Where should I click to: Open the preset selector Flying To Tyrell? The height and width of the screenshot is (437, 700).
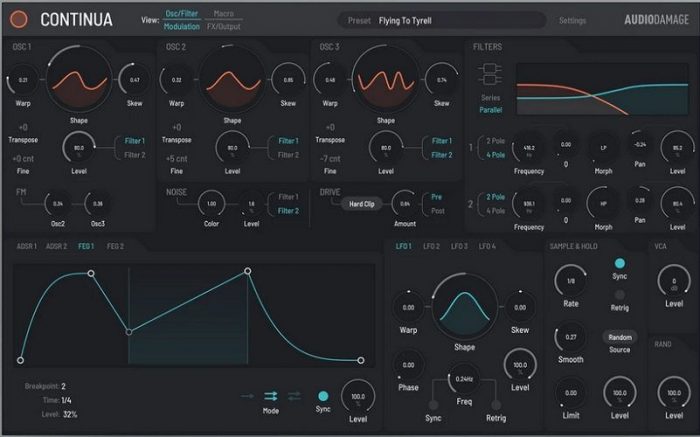click(x=445, y=20)
